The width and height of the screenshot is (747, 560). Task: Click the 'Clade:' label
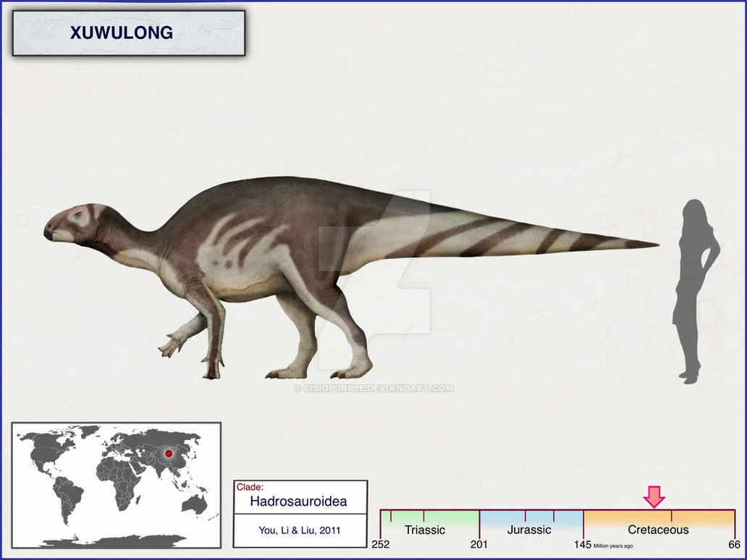pos(250,487)
